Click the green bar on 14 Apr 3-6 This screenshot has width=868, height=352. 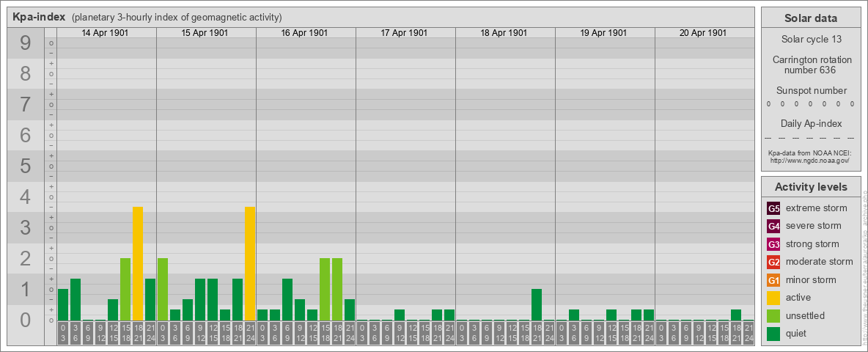(x=76, y=299)
